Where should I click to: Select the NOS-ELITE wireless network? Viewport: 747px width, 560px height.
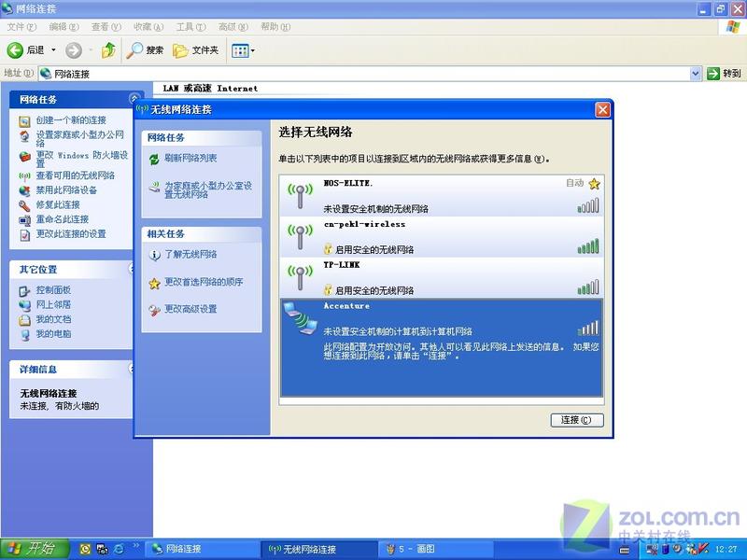[442, 196]
